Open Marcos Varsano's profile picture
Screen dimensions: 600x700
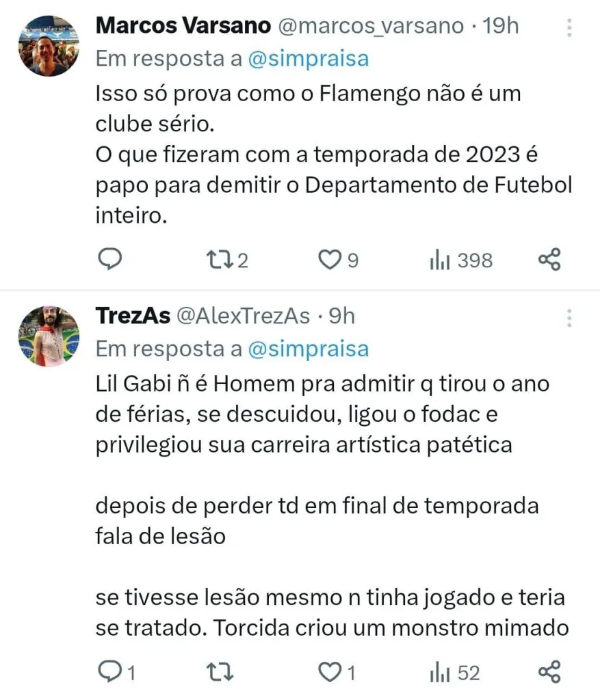[x=49, y=45]
